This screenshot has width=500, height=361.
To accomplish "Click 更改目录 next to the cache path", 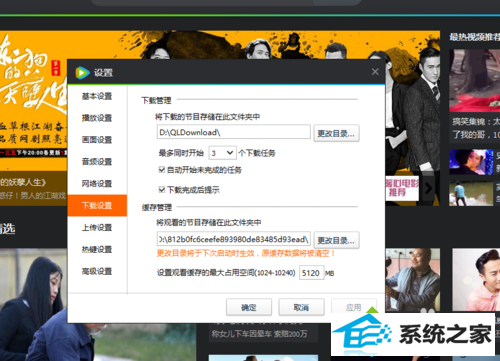I will click(x=336, y=240).
